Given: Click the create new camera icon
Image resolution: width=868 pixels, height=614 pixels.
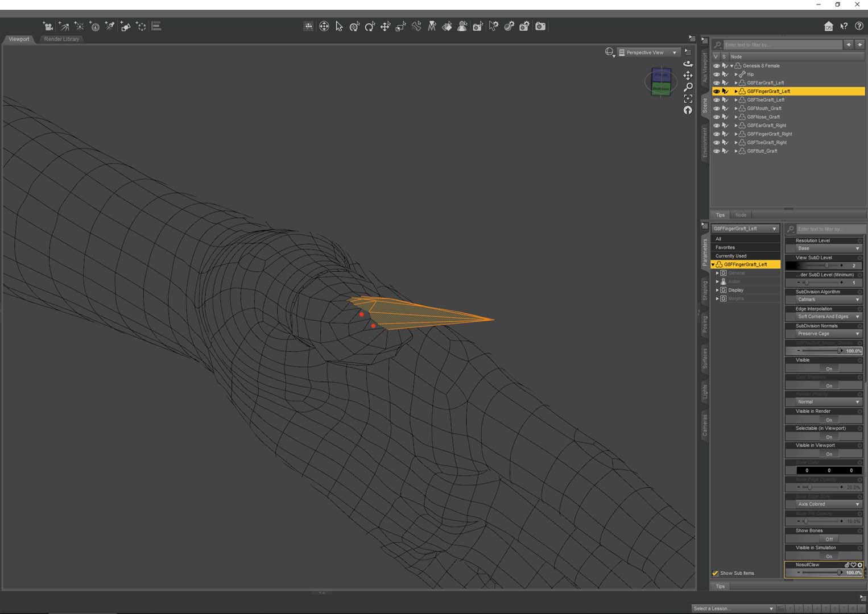Looking at the screenshot, I should (48, 26).
